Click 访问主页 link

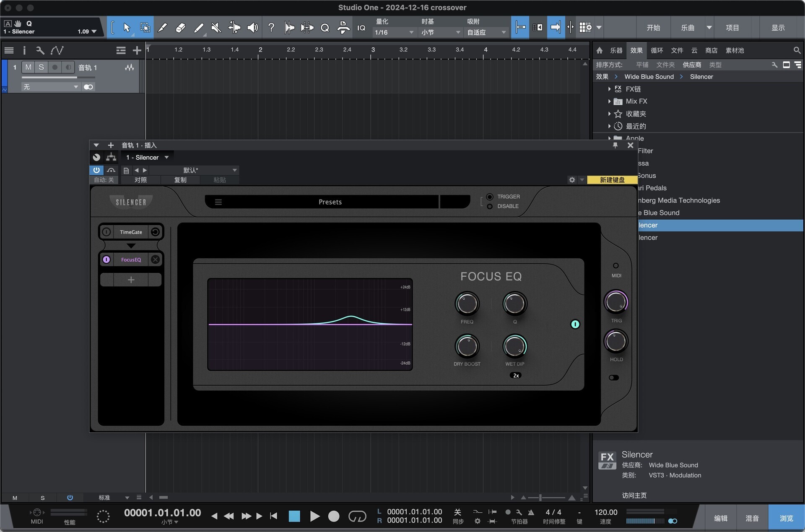click(x=634, y=496)
